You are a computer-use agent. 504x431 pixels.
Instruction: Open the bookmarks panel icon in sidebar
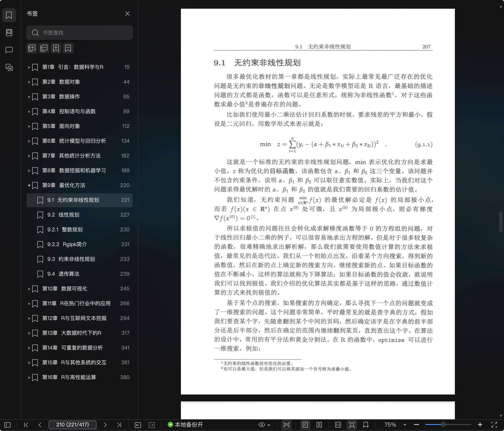9,15
